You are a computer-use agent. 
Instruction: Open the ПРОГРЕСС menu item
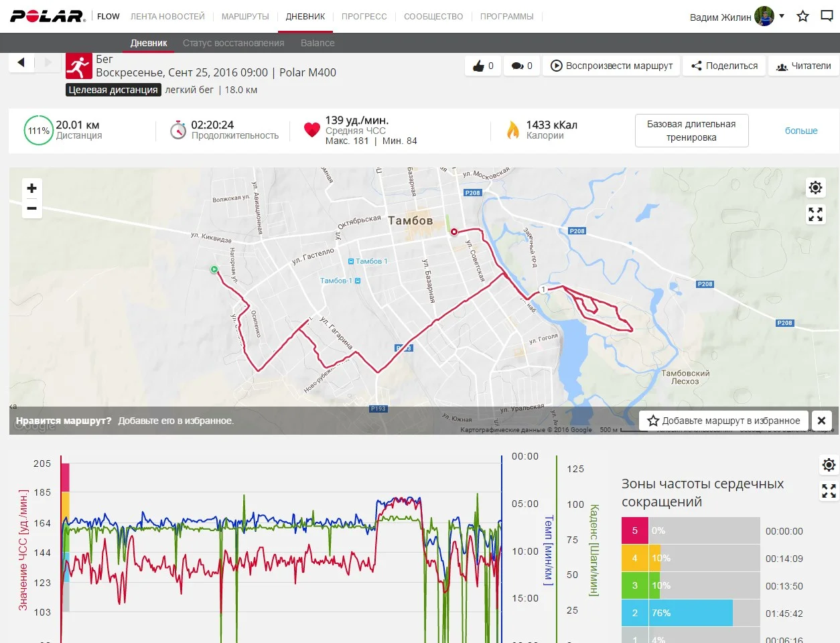(364, 16)
